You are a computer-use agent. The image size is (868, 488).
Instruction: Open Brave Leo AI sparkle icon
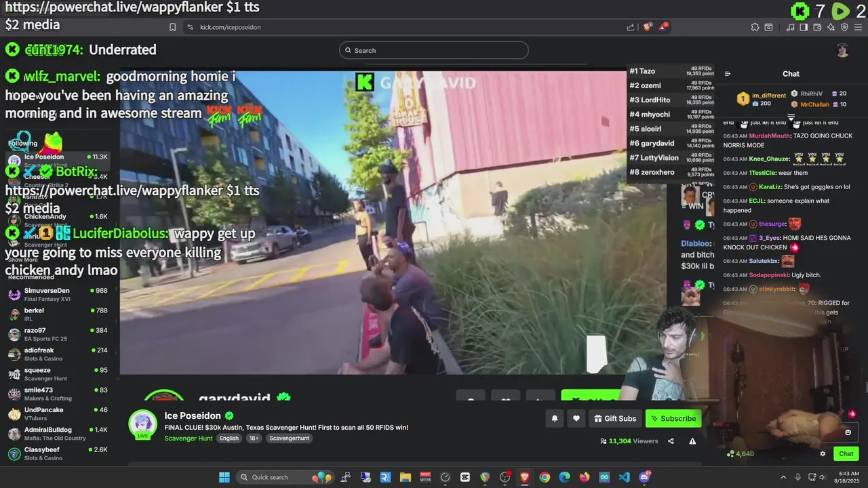pyautogui.click(x=831, y=27)
